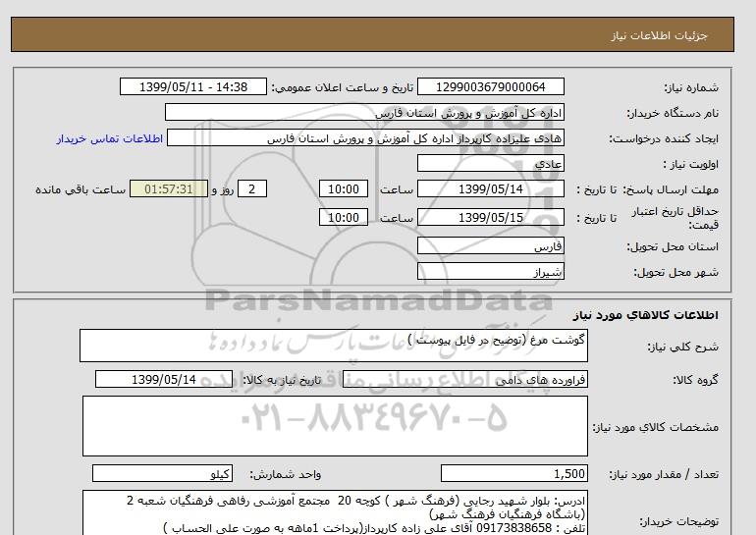Click the تاریخ و ساعت اعلان عمومی label
The height and width of the screenshot is (535, 756).
click(343, 87)
